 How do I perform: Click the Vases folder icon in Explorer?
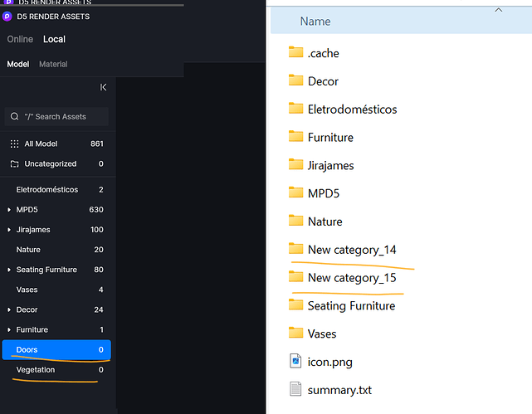click(x=295, y=333)
